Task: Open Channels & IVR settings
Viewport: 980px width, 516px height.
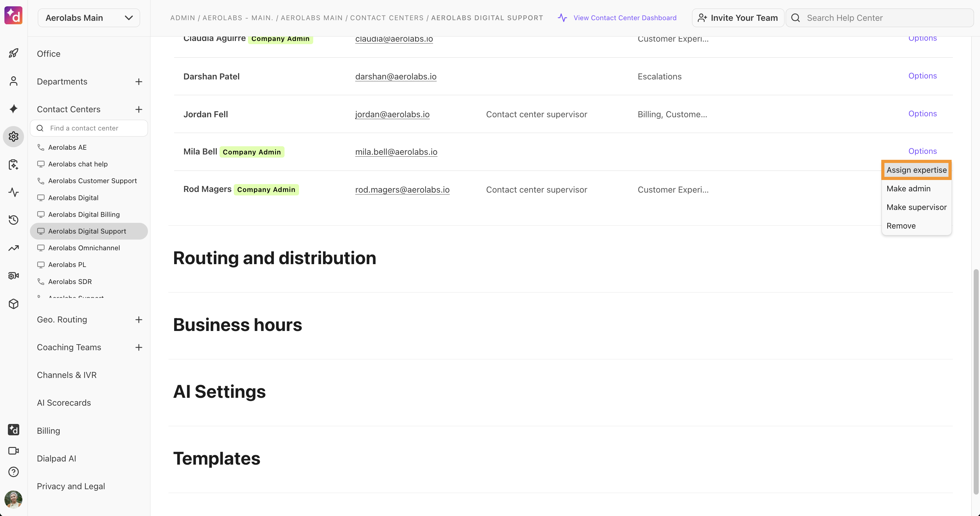Action: coord(67,375)
